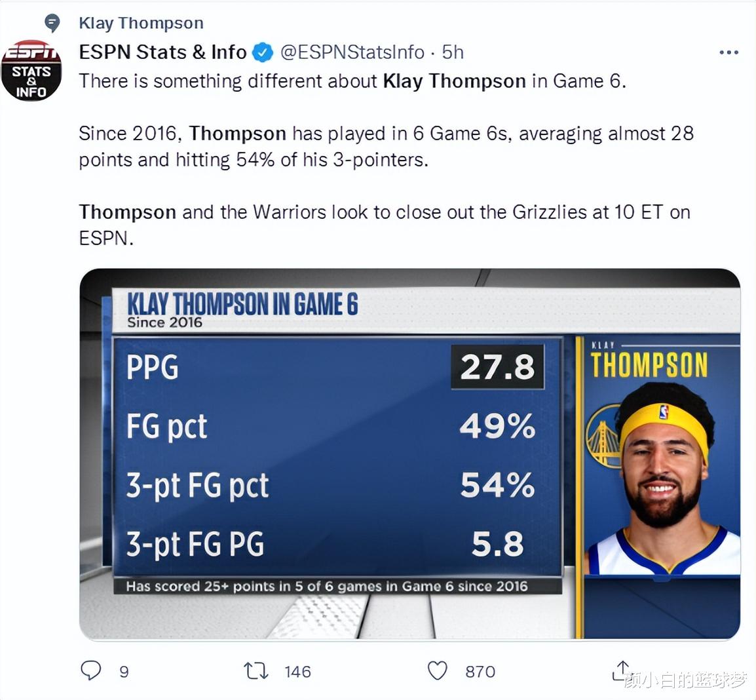Viewport: 756px width, 700px height.
Task: Open the Klay Thompson Game 6 graphic
Action: click(410, 454)
